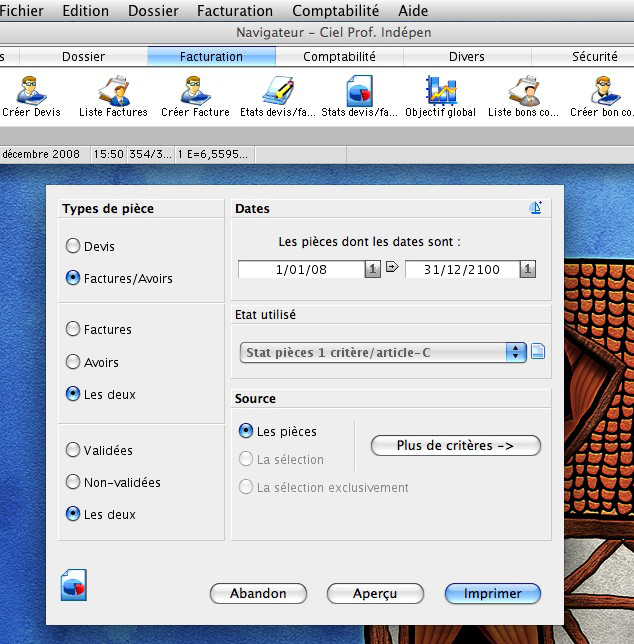Image resolution: width=634 pixels, height=644 pixels.
Task: Click the icon in Dates header corner
Action: pos(535,208)
